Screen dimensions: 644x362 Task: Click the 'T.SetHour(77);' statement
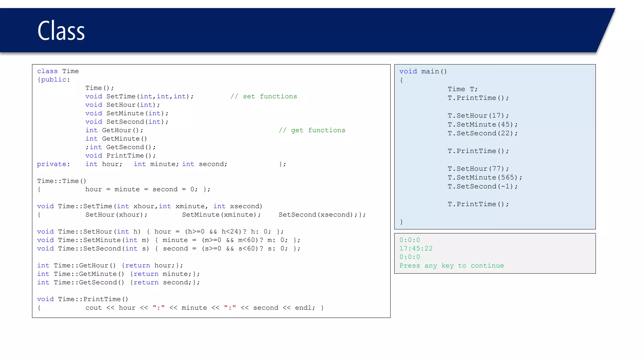(478, 169)
